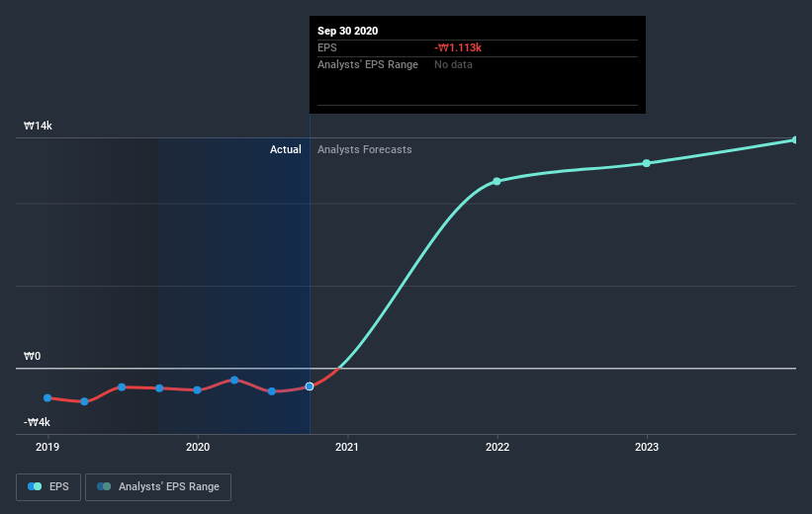Viewport: 812px width, 514px height.
Task: Click the 'No data' value in tooltip
Action: (453, 64)
